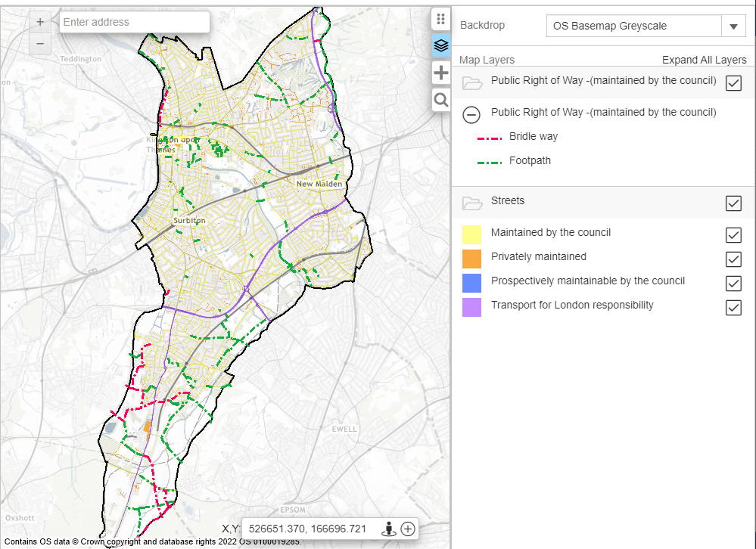Click the Bridle way legend label
The height and width of the screenshot is (549, 756).
pyautogui.click(x=534, y=136)
